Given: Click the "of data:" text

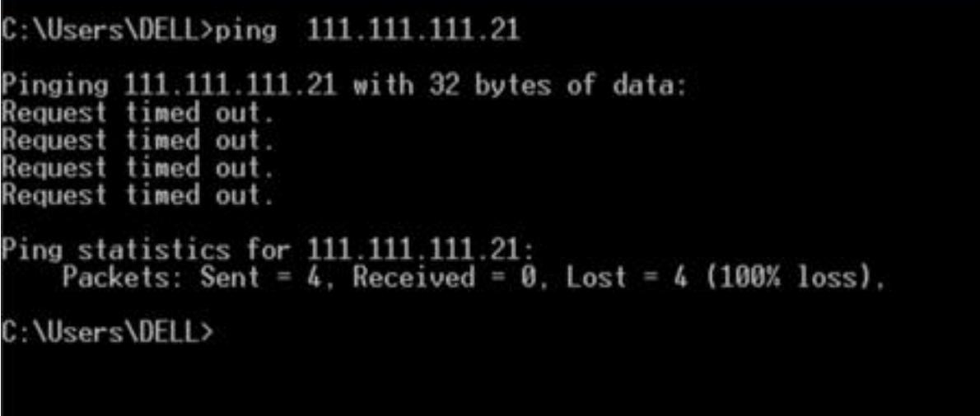Looking at the screenshot, I should tap(626, 85).
